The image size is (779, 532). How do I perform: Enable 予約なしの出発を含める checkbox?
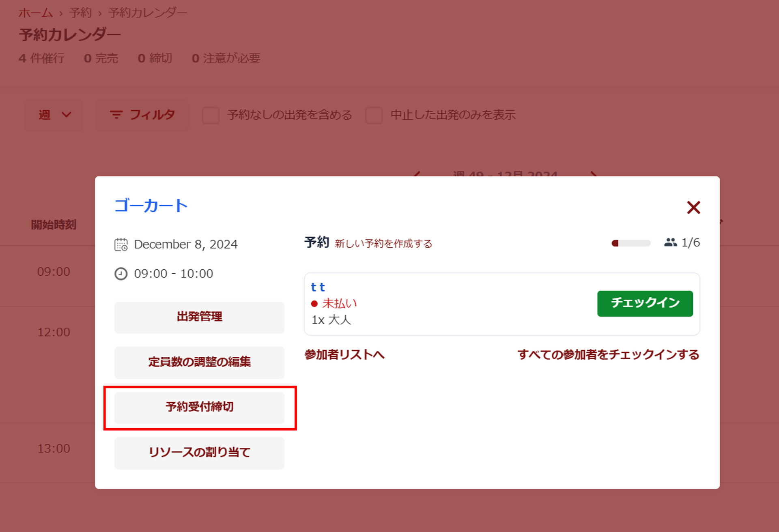[211, 115]
